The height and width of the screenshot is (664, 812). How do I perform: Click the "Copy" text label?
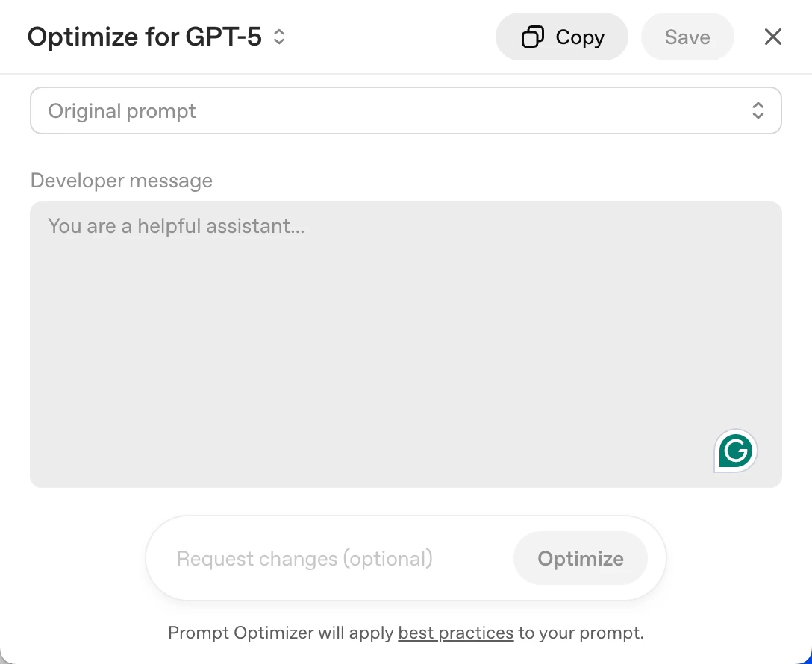coord(580,37)
